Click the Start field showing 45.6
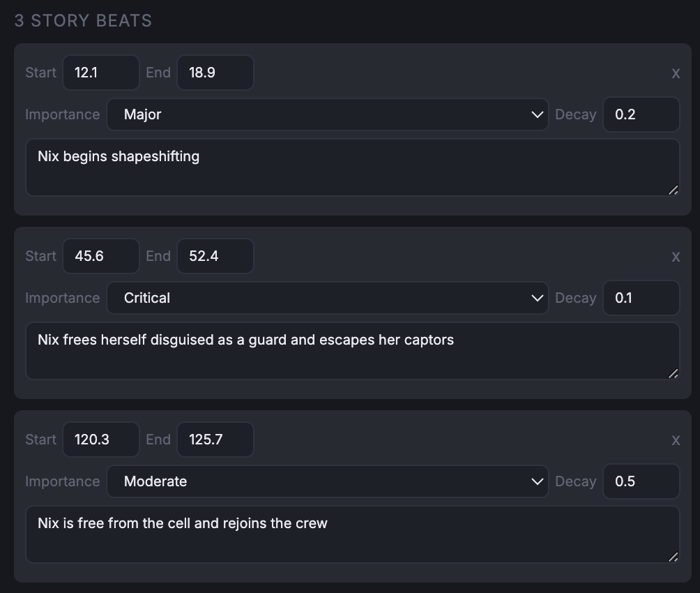 point(100,256)
